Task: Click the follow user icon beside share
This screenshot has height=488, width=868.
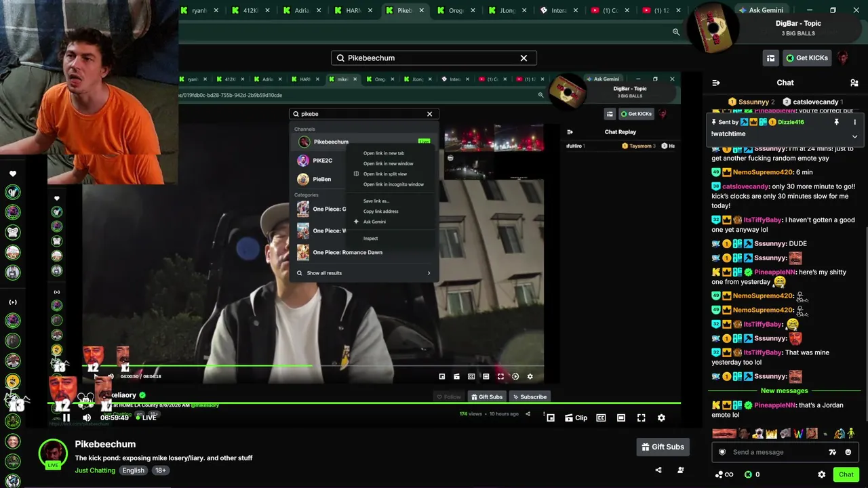Action: [x=681, y=470]
